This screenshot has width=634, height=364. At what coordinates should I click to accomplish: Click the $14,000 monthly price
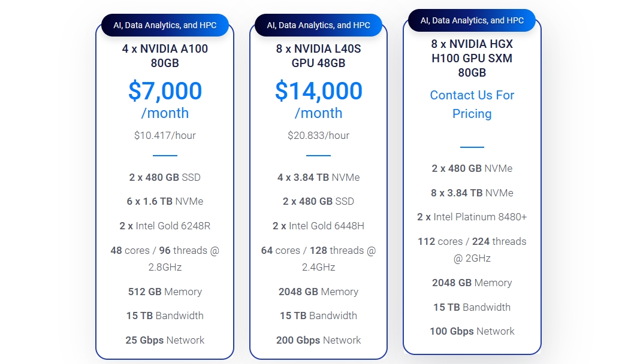318,91
